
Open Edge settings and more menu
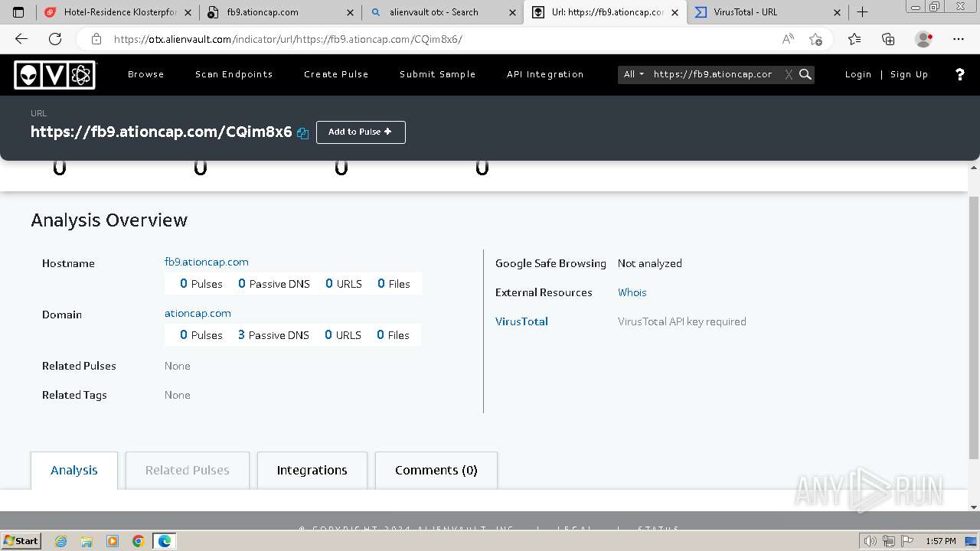pos(959,39)
